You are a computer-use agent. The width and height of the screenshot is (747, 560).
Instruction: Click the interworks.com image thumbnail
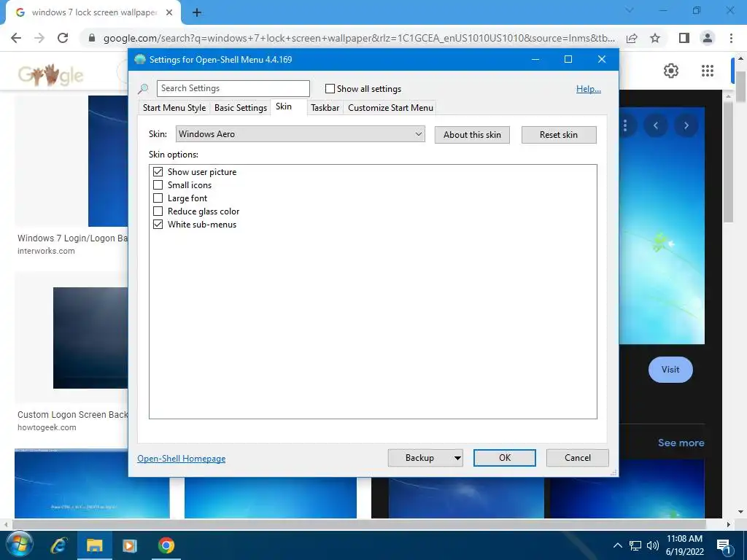(x=108, y=161)
